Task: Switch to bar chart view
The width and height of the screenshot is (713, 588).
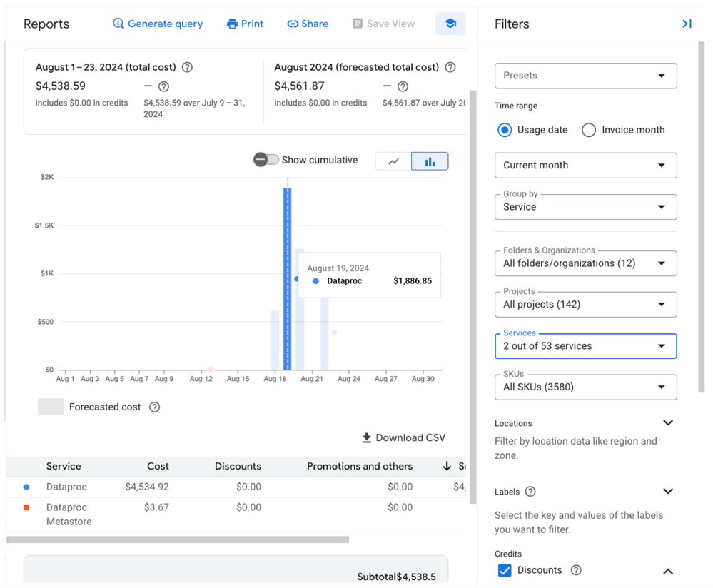Action: click(x=430, y=161)
